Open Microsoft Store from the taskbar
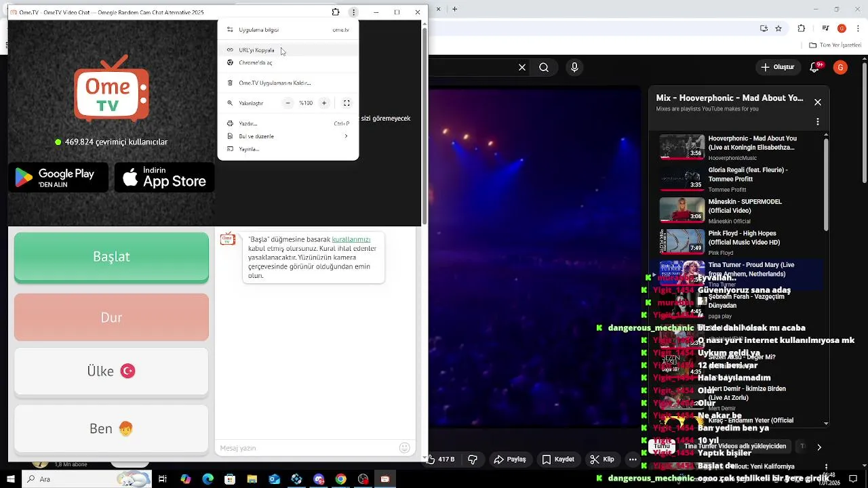 pos(230,479)
